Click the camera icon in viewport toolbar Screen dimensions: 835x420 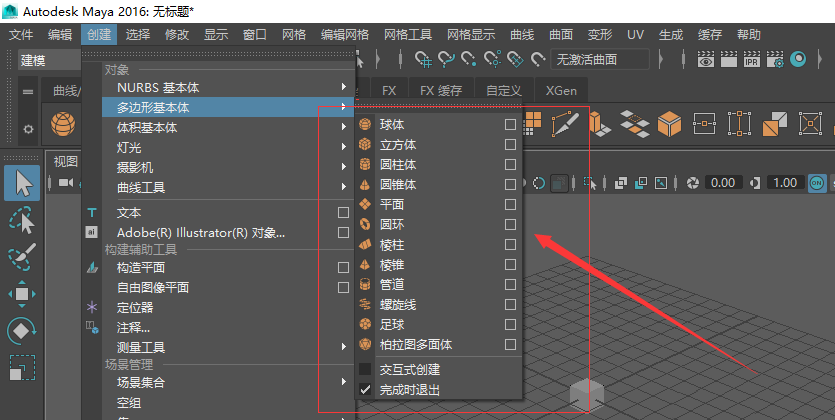[66, 183]
